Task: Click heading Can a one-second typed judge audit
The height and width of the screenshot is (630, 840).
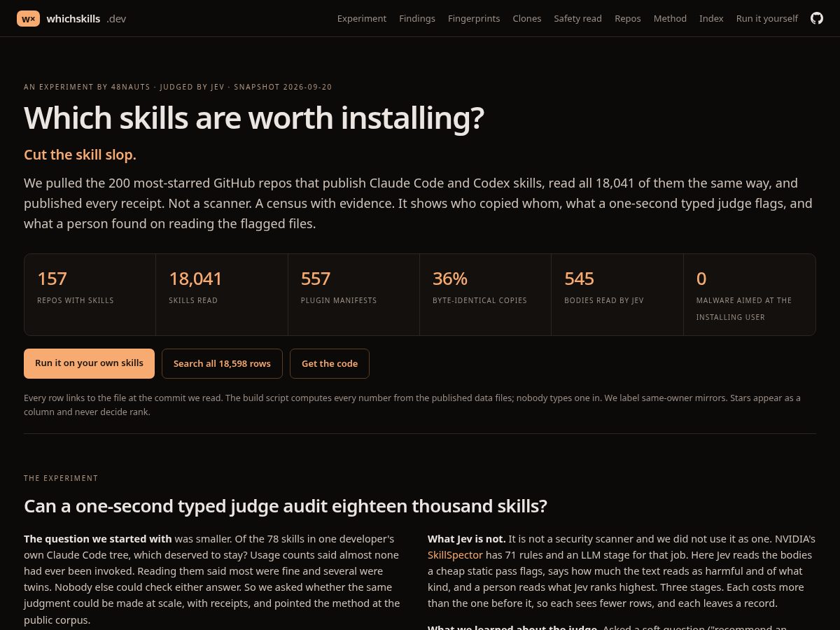Action: [x=286, y=506]
